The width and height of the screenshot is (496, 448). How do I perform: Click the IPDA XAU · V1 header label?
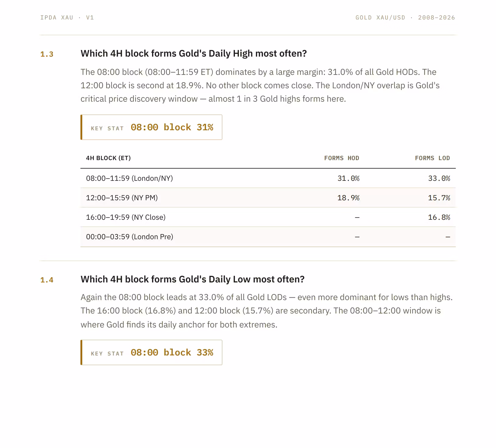67,18
